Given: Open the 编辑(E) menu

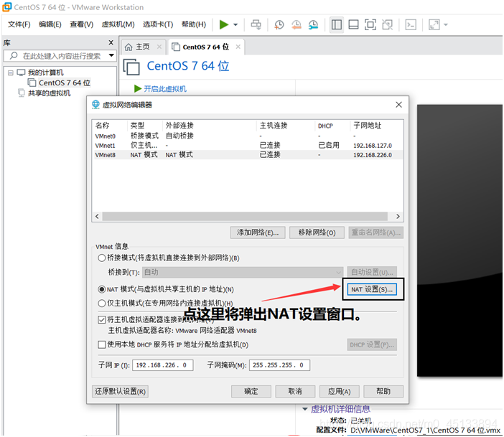Looking at the screenshot, I should pos(50,24).
